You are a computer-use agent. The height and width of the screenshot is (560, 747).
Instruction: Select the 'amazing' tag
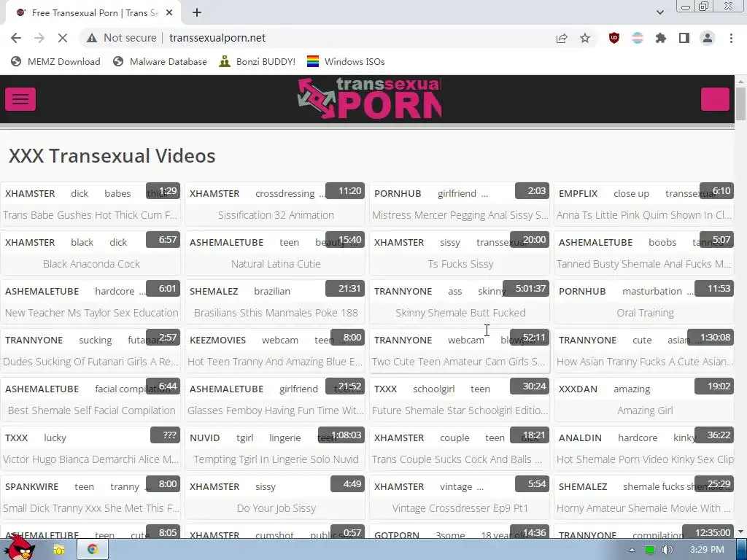[632, 389]
